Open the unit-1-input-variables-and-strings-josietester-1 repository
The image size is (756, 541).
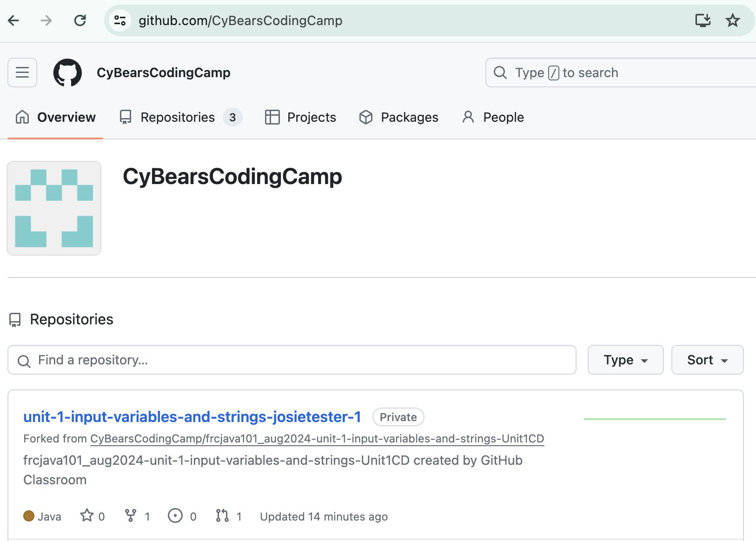coord(192,417)
